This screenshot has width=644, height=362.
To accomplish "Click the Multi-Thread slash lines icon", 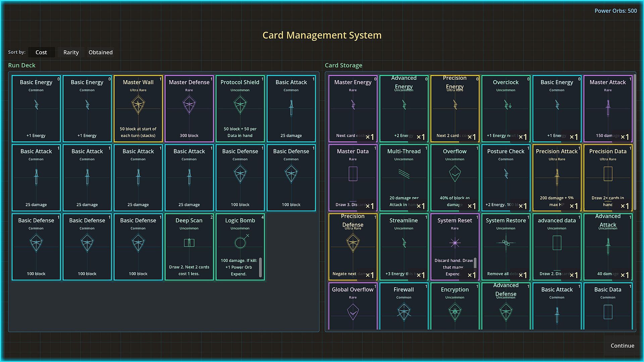I will [404, 174].
